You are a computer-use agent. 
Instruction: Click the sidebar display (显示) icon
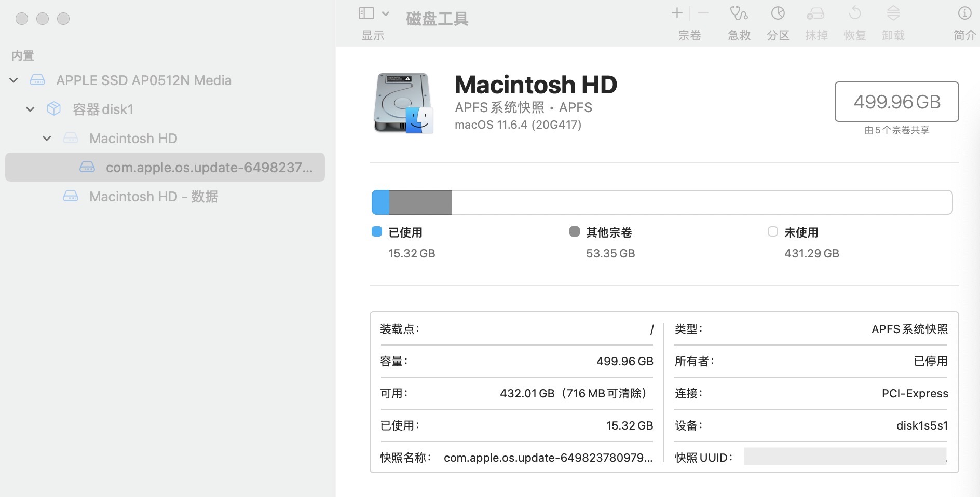(366, 13)
